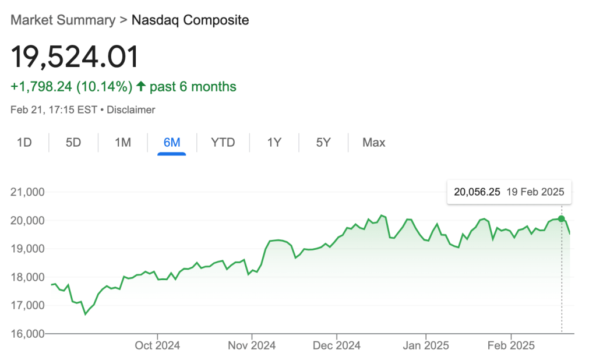
Task: Show the Max time range
Action: click(373, 143)
